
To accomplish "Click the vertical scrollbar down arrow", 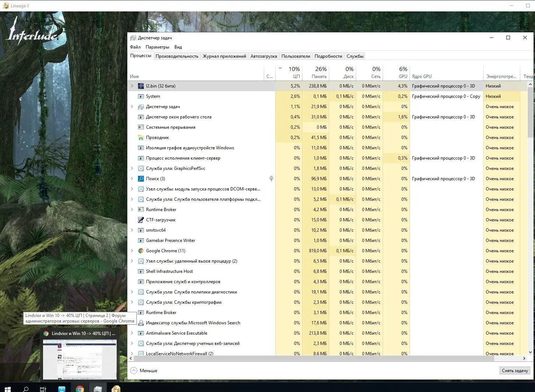I will (530, 352).
